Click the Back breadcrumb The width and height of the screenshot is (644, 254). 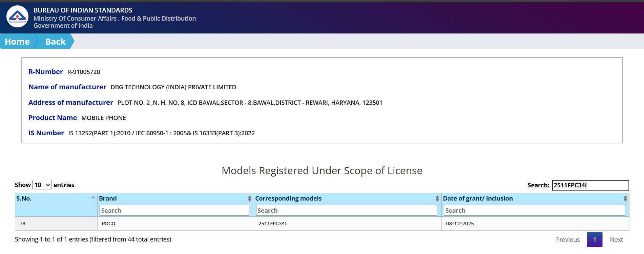tap(55, 42)
